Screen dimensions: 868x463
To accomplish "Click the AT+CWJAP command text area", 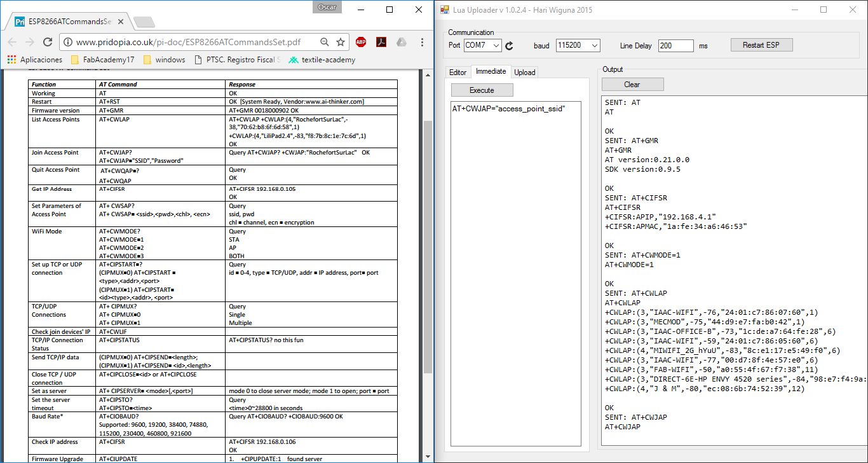I will (516, 274).
